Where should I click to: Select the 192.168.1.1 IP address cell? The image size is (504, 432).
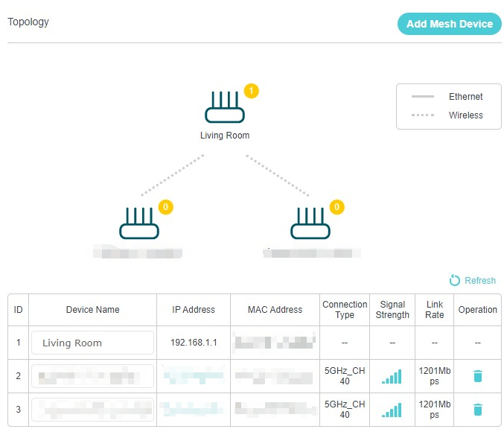[x=194, y=343]
